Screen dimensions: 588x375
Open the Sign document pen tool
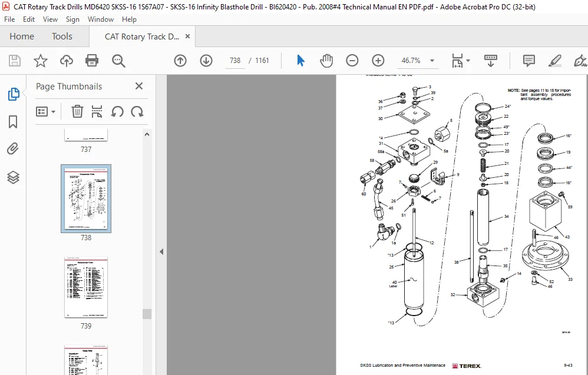[580, 60]
